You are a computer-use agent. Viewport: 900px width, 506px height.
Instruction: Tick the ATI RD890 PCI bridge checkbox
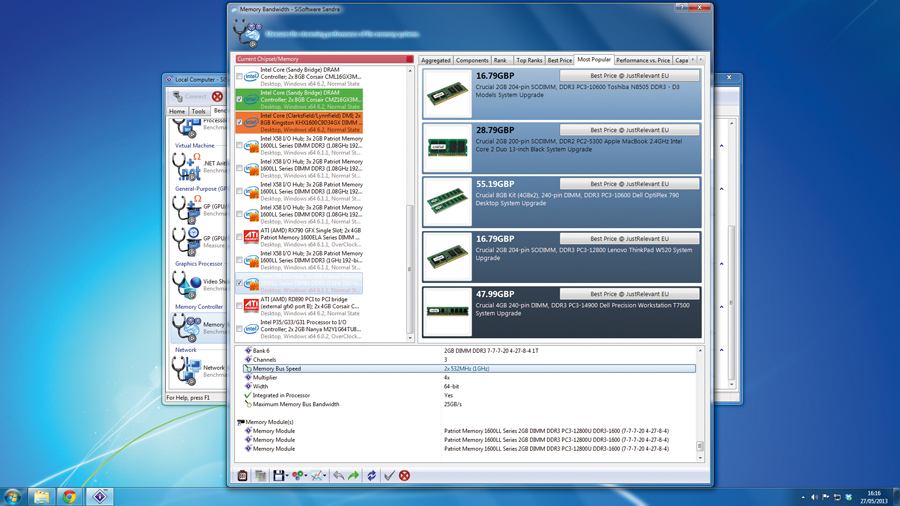click(239, 306)
